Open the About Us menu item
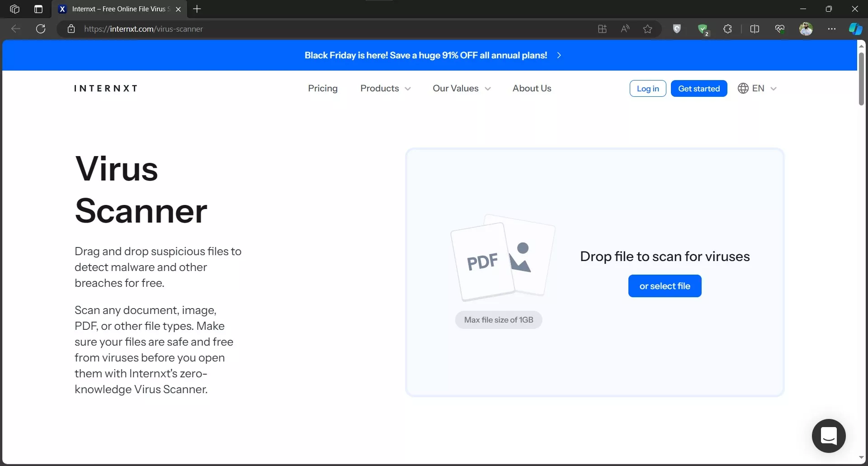868x466 pixels. [532, 88]
